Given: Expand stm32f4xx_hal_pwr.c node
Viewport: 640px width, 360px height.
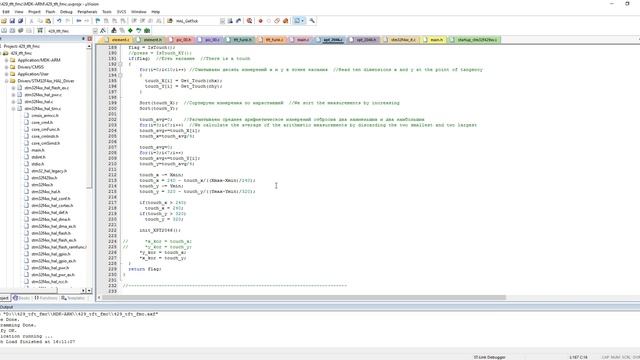Looking at the screenshot, I should click(x=13, y=95).
